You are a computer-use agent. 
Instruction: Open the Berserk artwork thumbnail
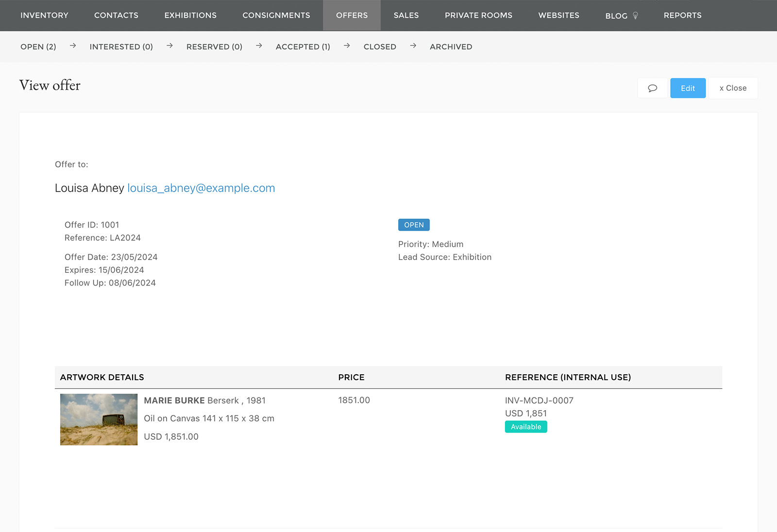click(x=99, y=419)
